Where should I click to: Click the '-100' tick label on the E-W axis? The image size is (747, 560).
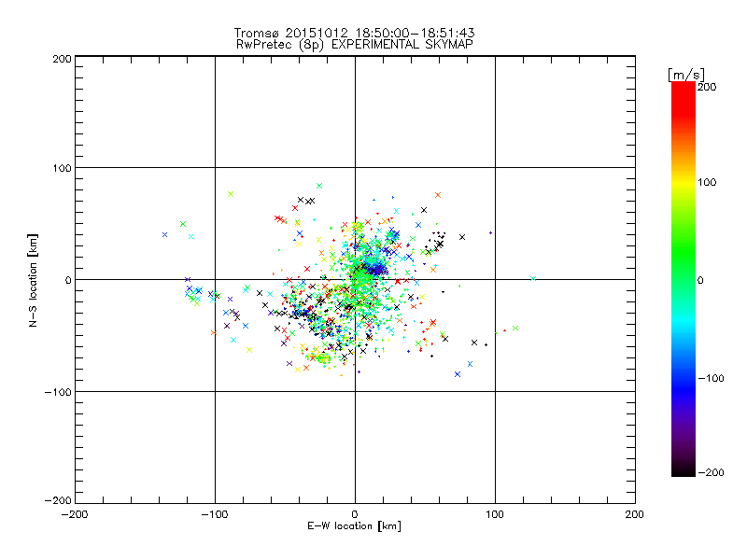[x=215, y=514]
